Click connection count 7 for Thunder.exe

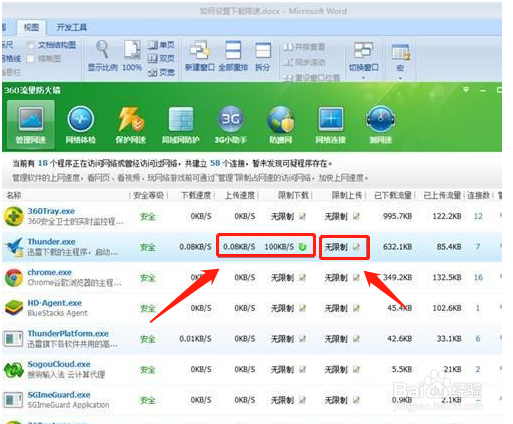click(x=478, y=247)
